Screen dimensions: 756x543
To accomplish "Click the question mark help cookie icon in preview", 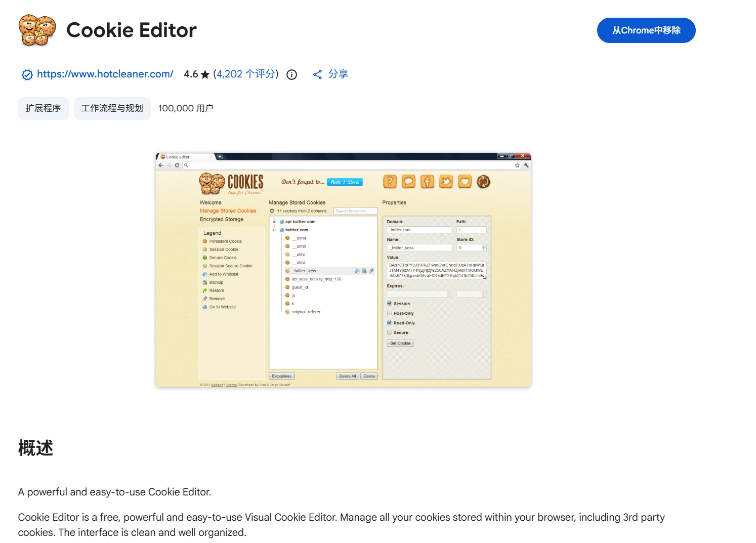I will click(390, 182).
